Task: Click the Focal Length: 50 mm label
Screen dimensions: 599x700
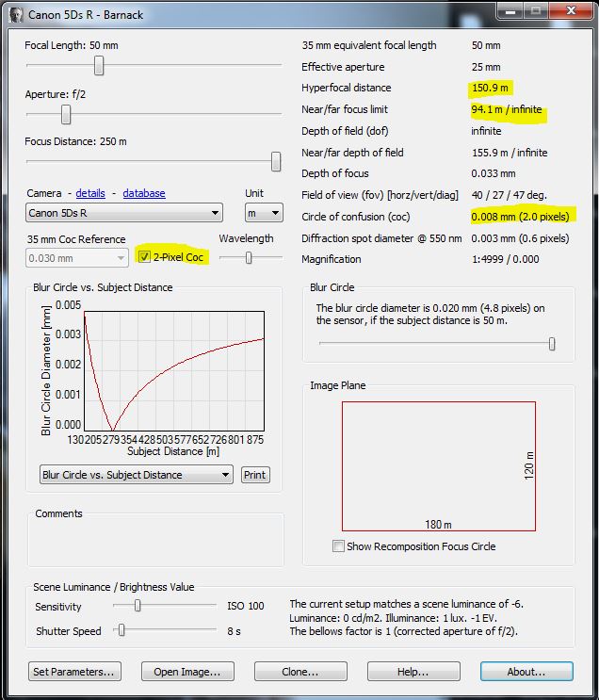Action: (x=72, y=45)
